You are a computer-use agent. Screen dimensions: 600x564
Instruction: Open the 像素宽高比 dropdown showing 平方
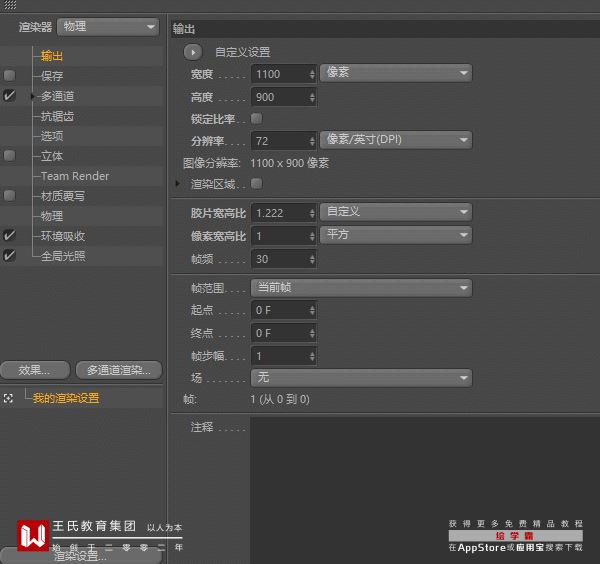pyautogui.click(x=396, y=235)
